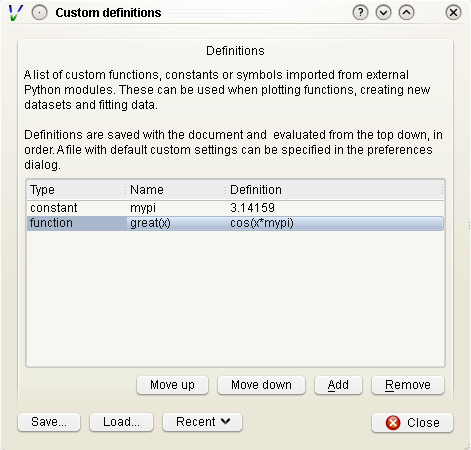Click the Veusz application icon in title bar

(x=16, y=13)
